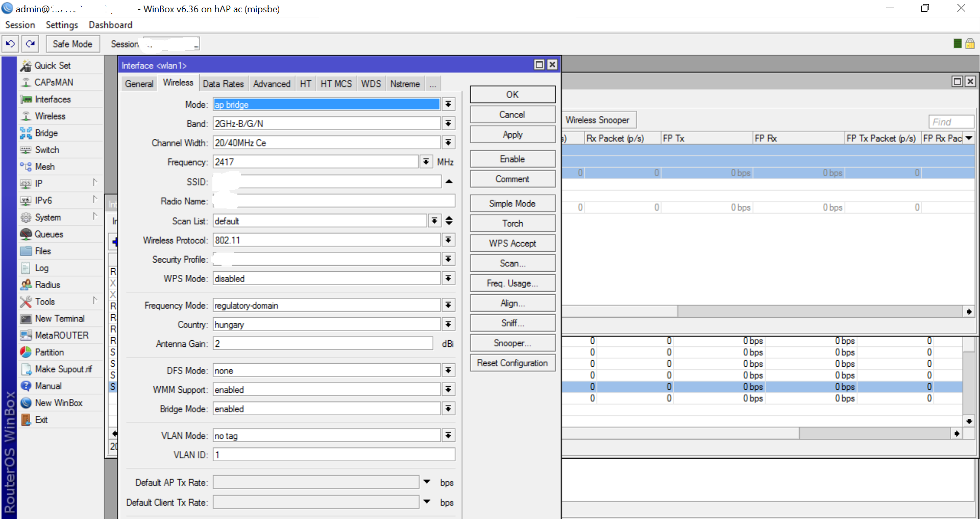Click the padlock icon at top right

coord(970,43)
